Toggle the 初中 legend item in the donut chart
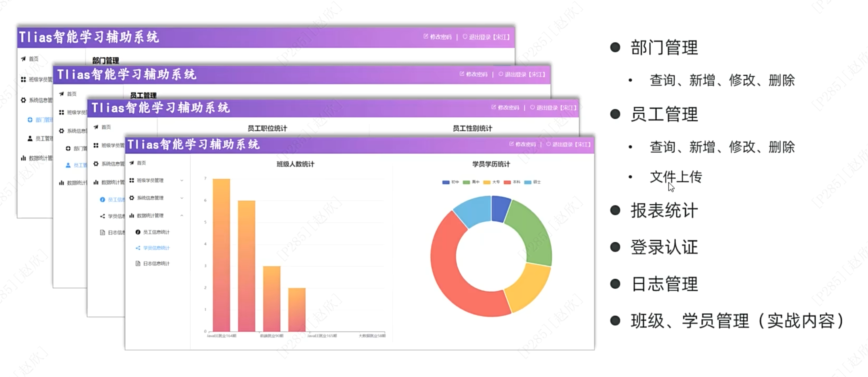The height and width of the screenshot is (377, 868). [450, 182]
